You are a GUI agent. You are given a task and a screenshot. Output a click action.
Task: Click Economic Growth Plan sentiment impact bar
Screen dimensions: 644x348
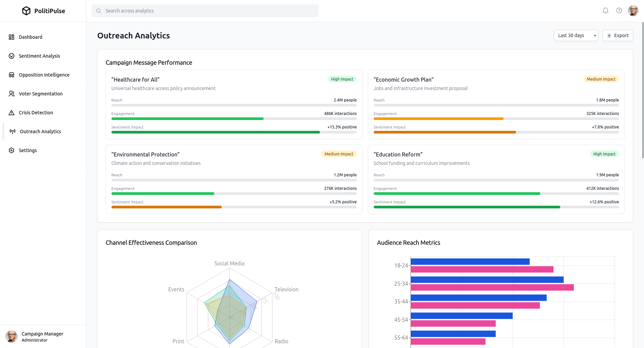tap(496, 132)
